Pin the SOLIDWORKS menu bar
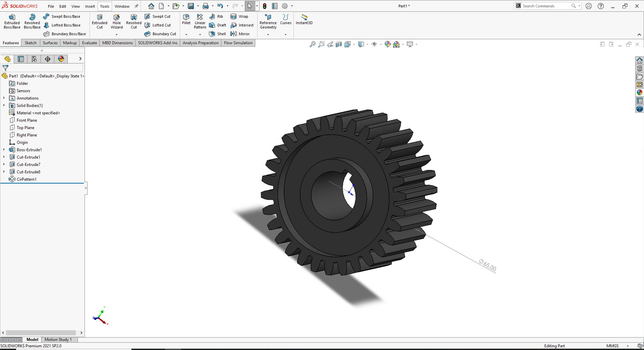Image resolution: width=644 pixels, height=350 pixels. (x=137, y=6)
